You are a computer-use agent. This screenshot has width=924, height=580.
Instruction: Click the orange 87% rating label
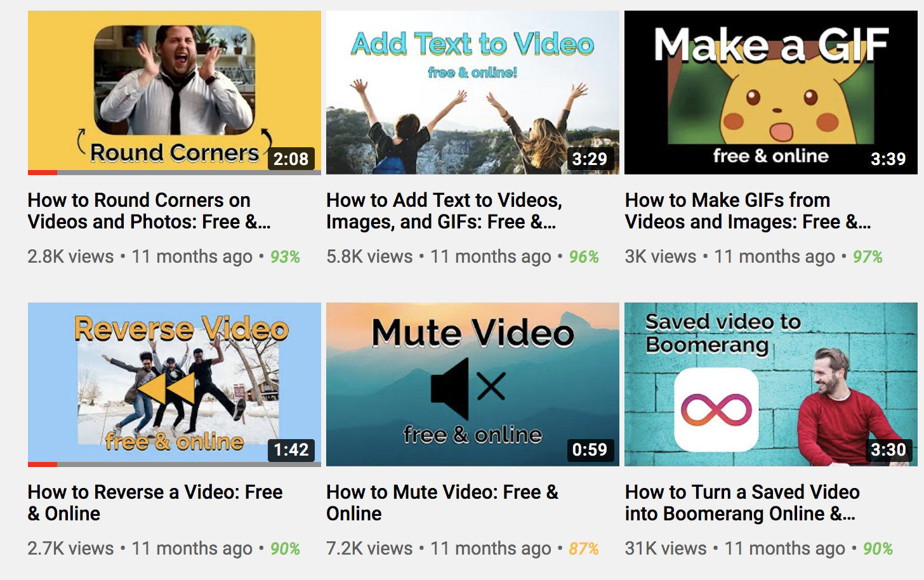tap(583, 548)
